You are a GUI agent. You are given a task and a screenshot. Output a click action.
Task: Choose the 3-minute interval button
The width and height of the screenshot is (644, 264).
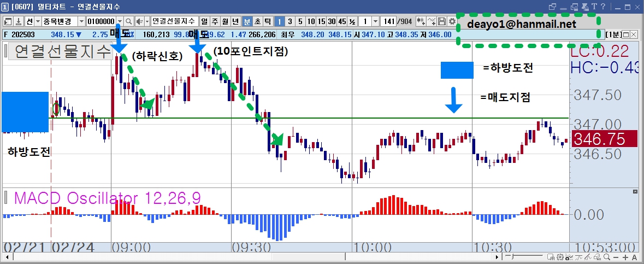(x=290, y=21)
